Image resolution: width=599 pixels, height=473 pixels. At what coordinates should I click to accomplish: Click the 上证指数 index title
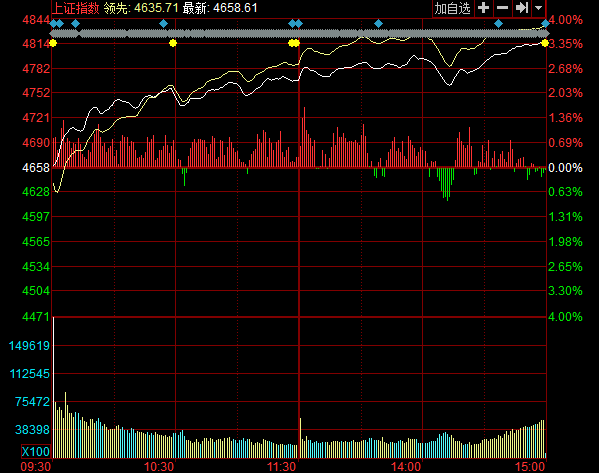pyautogui.click(x=75, y=8)
